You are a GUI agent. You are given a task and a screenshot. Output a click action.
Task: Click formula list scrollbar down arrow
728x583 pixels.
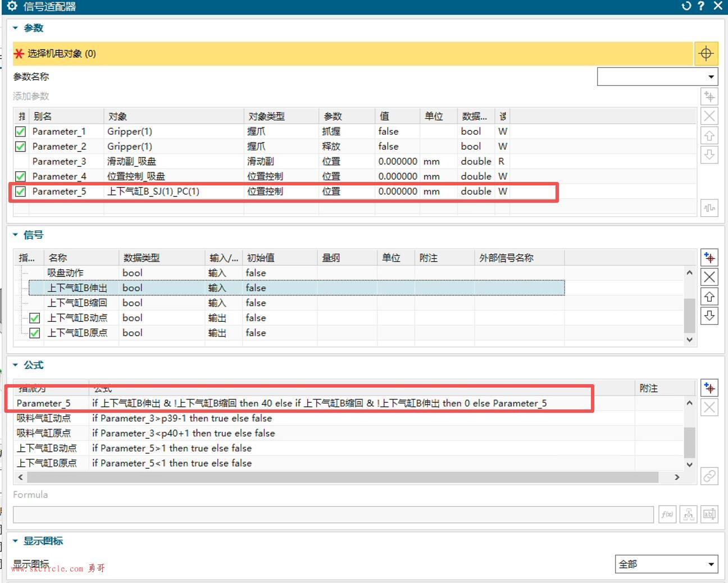coord(690,464)
